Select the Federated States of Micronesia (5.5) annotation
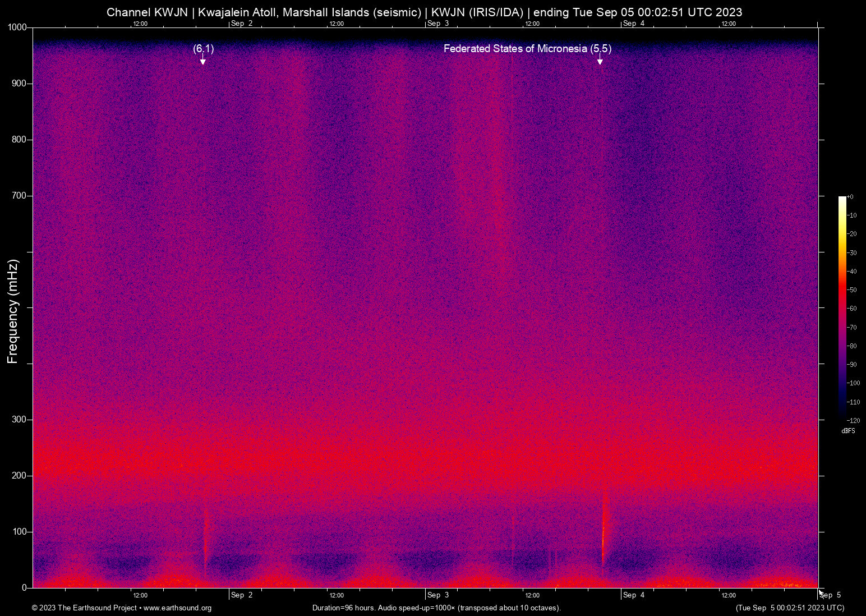The width and height of the screenshot is (866, 616). 527,49
